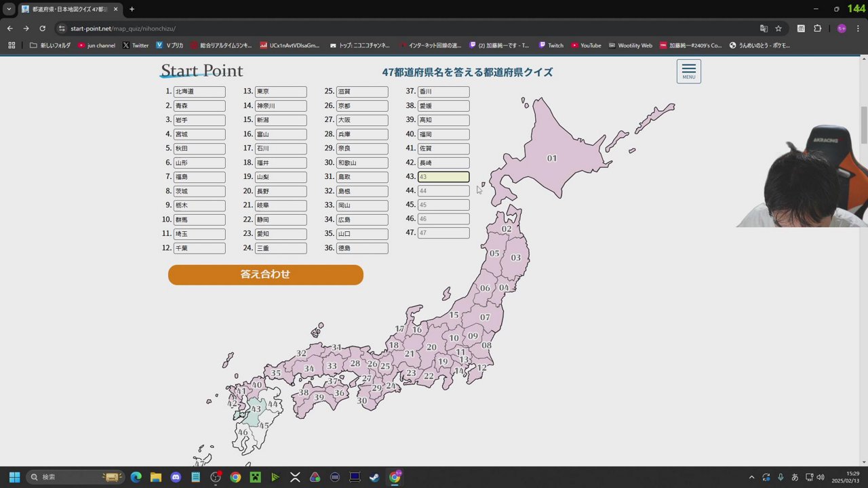Select the 都道府県 quiz browser tab
The image size is (868, 488).
click(x=68, y=9)
